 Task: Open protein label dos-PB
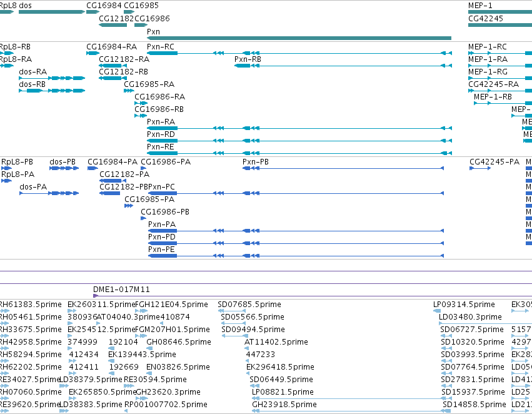click(x=63, y=162)
